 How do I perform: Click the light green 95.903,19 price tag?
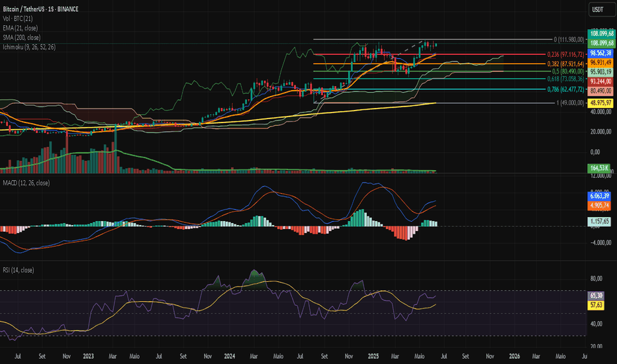tap(600, 72)
